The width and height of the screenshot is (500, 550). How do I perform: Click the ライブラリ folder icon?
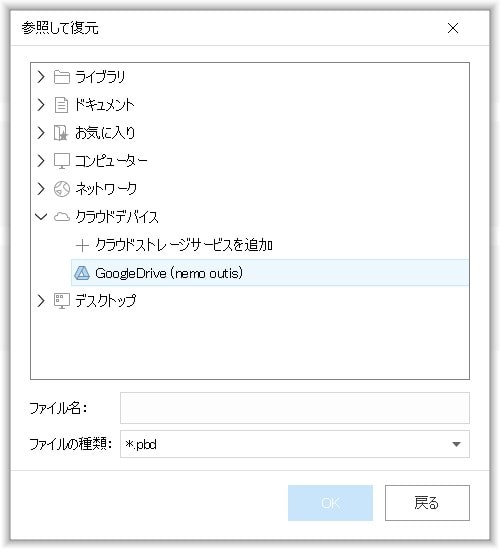(x=61, y=77)
